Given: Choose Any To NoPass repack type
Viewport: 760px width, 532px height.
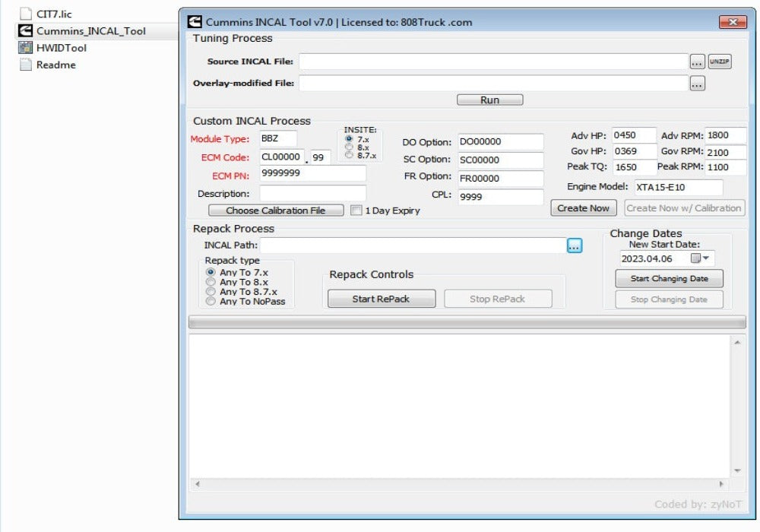Looking at the screenshot, I should coord(211,302).
